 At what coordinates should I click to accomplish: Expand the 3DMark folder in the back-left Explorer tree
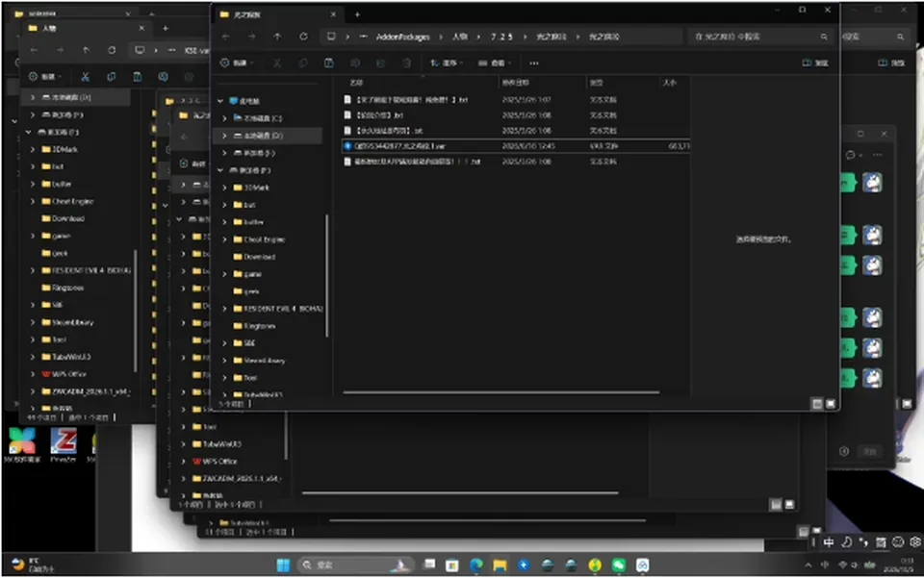coord(33,149)
